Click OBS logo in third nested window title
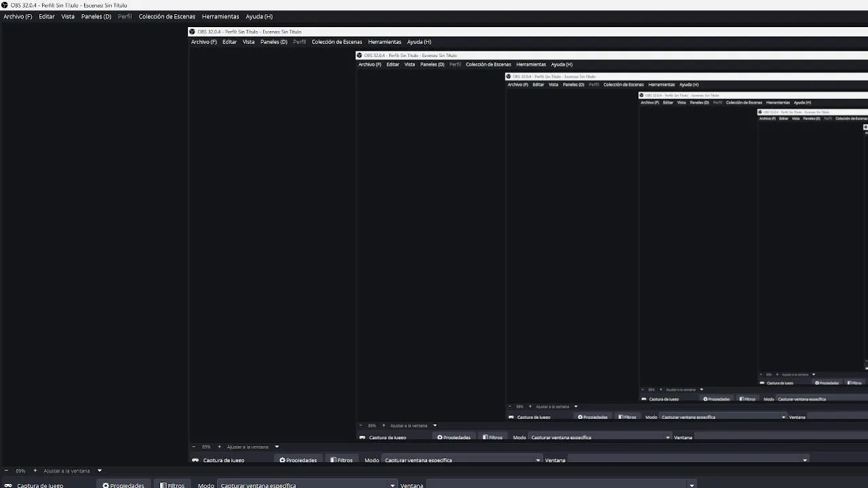This screenshot has width=868, height=488. pos(509,77)
